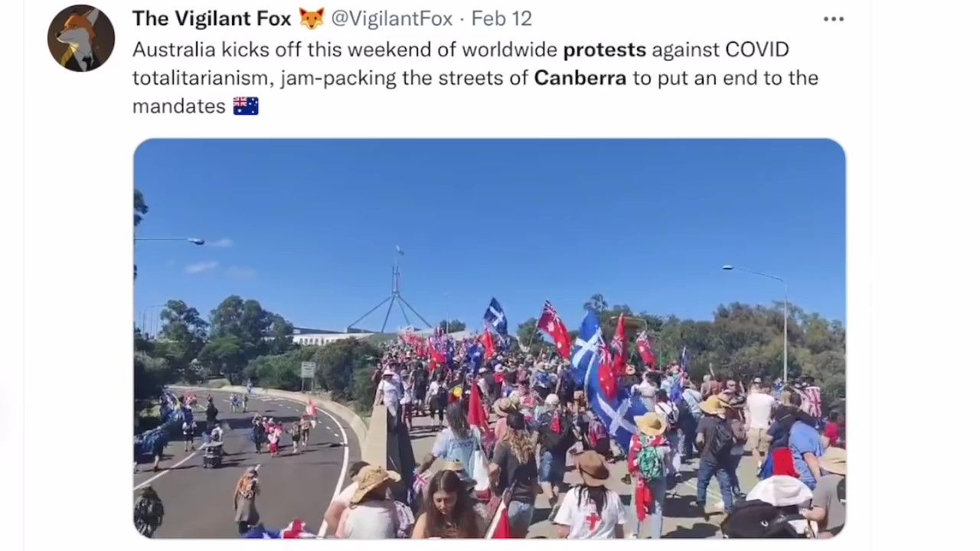Click the fox emoji beside display name
Image resolution: width=980 pixels, height=551 pixels.
pos(312,18)
